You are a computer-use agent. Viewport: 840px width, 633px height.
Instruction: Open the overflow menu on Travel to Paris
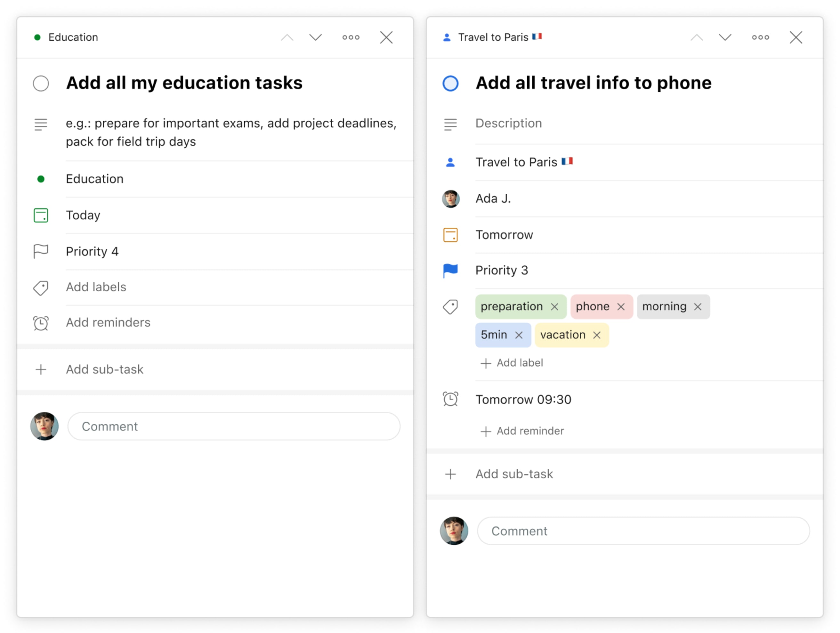coord(760,37)
